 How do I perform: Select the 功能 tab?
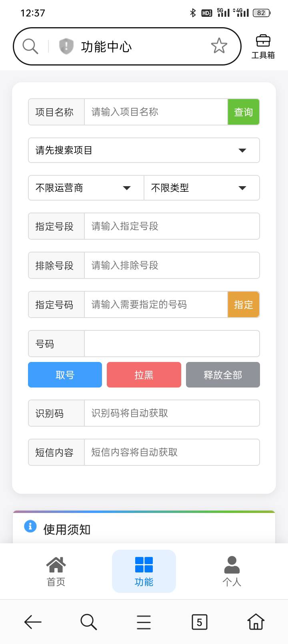pos(144,571)
